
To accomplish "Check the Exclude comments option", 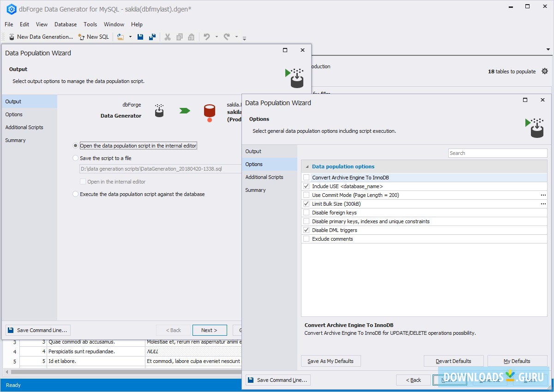I will tap(306, 239).
